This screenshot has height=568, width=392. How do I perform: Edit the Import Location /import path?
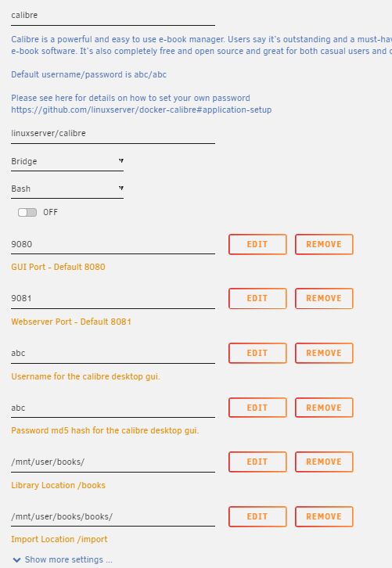click(x=257, y=516)
